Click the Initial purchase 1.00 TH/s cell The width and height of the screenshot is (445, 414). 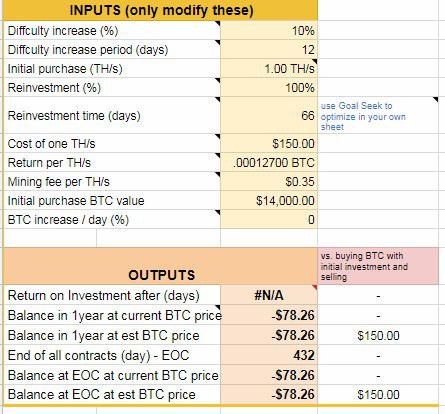(269, 68)
